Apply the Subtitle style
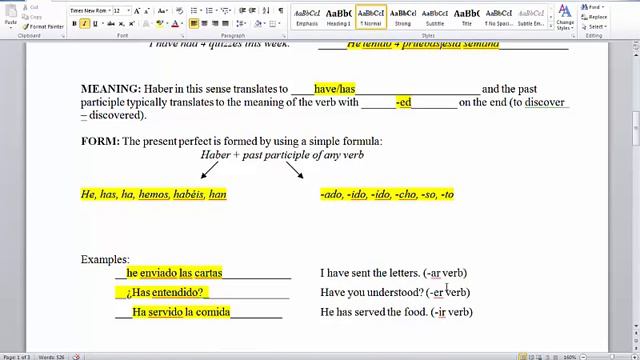Image resolution: width=640 pixels, height=360 pixels. point(435,18)
